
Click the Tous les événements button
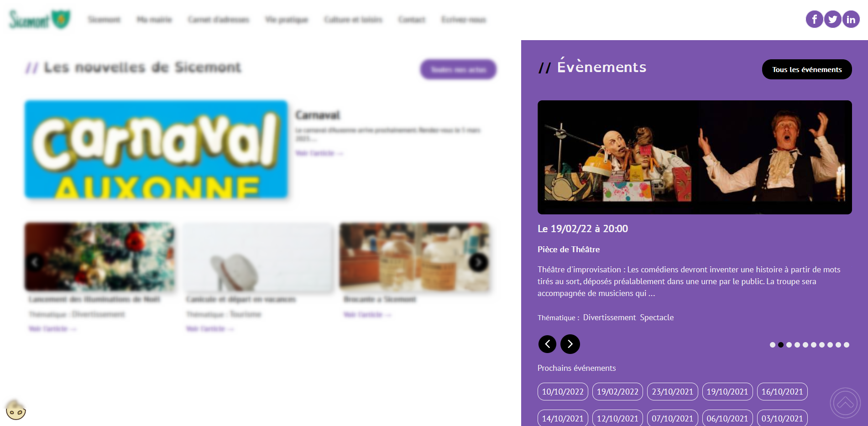point(806,69)
